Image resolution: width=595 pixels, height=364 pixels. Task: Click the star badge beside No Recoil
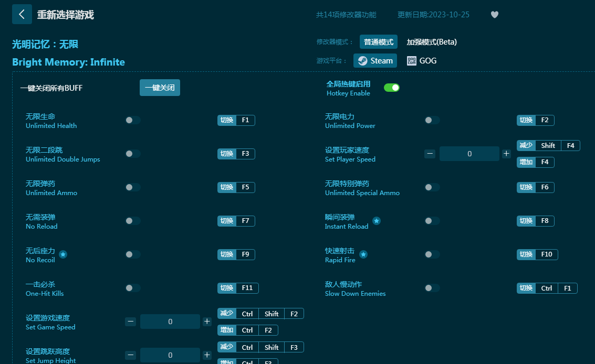pyautogui.click(x=63, y=254)
